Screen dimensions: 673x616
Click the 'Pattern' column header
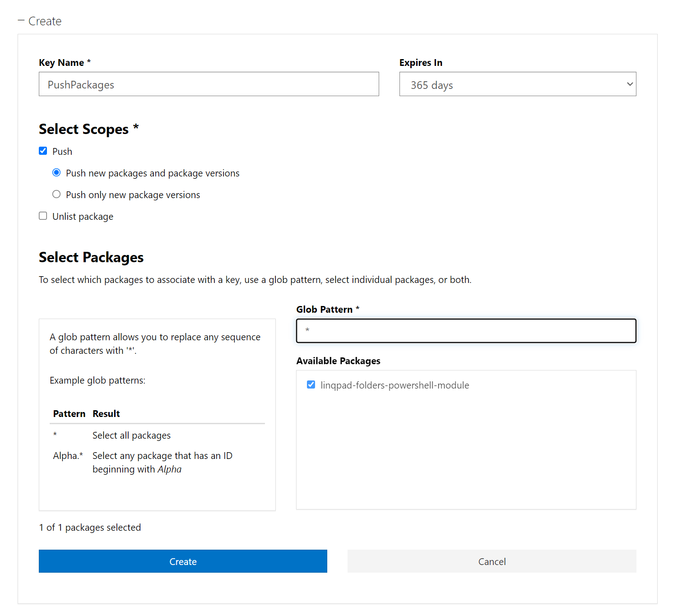tap(69, 414)
